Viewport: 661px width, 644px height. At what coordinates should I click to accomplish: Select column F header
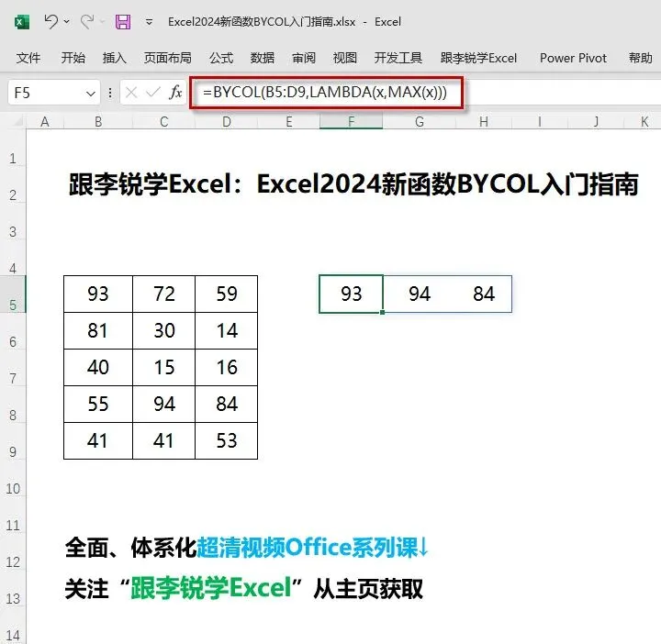(351, 122)
